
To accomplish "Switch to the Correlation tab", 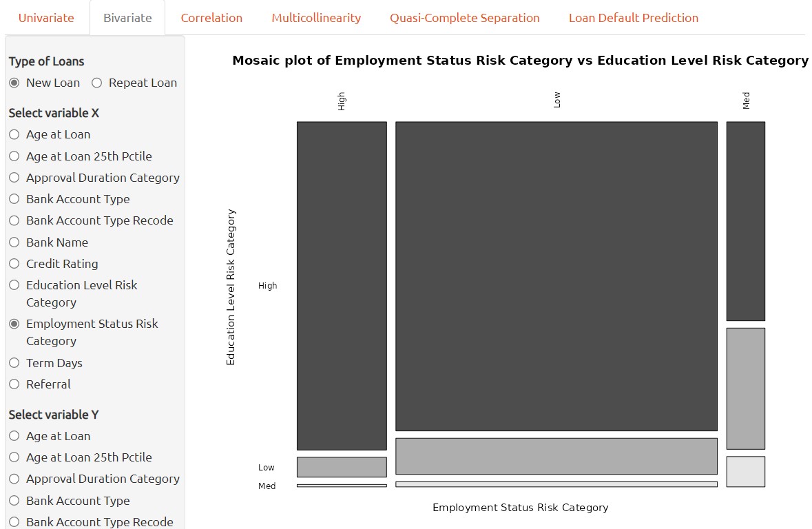I will 211,18.
